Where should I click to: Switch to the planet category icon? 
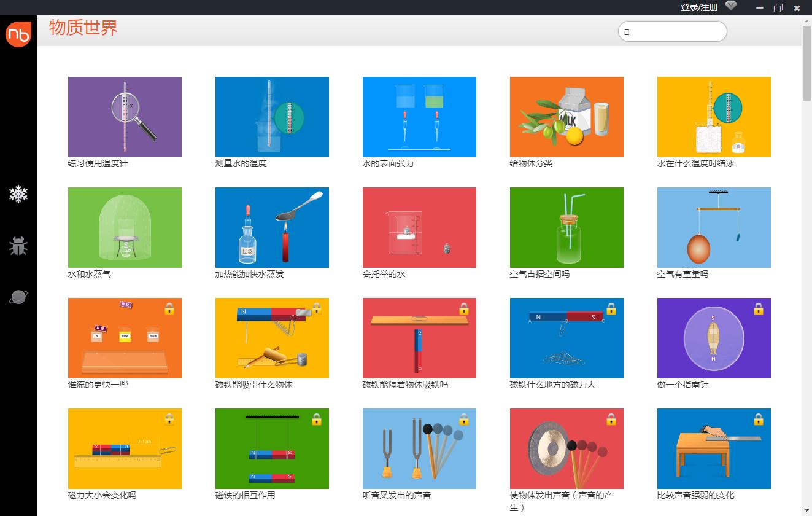click(x=18, y=297)
